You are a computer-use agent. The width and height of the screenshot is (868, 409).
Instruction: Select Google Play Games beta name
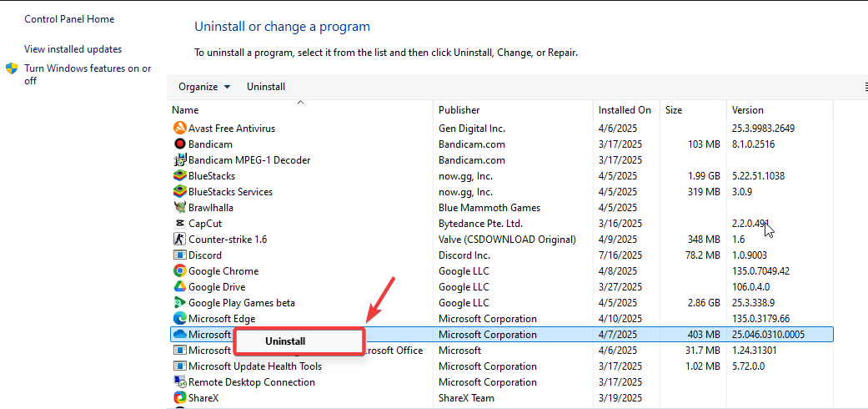pos(242,303)
